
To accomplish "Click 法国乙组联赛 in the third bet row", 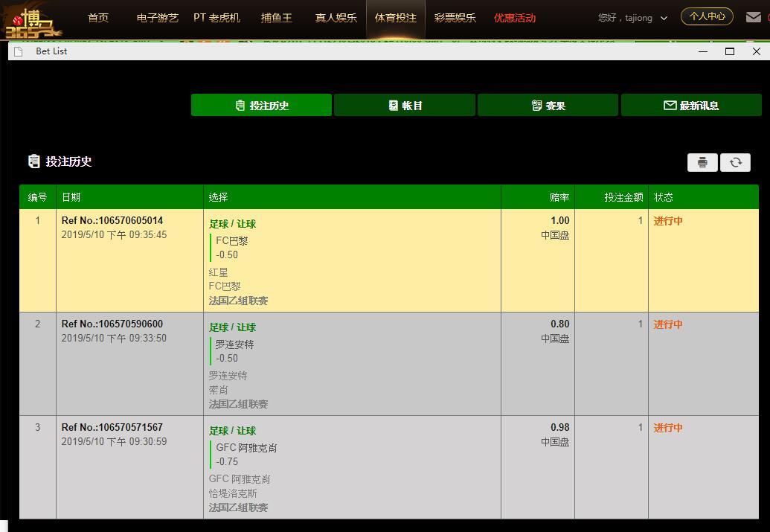I will [x=238, y=507].
